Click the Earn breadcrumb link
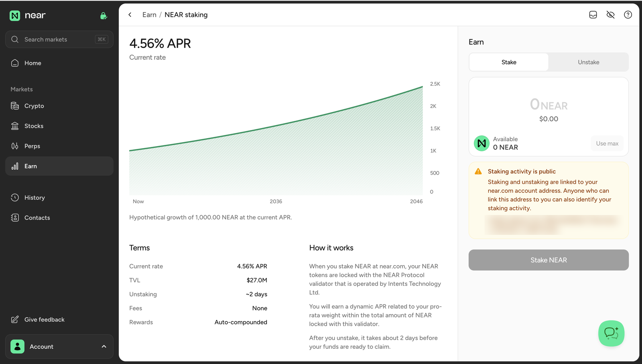Screen dimensions: 642x364 click(x=149, y=15)
